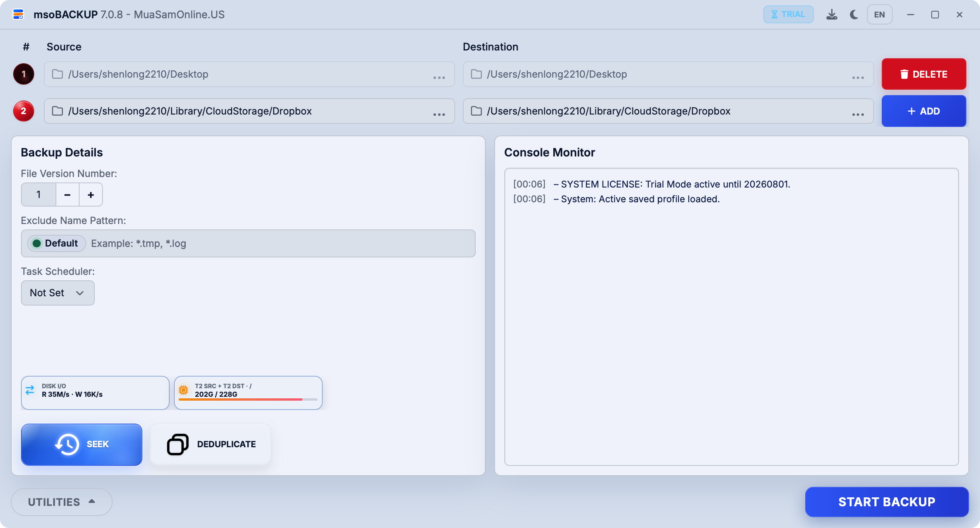Click the orange chip icon in storage card
Screen dimensions: 980x528
[x=184, y=390]
